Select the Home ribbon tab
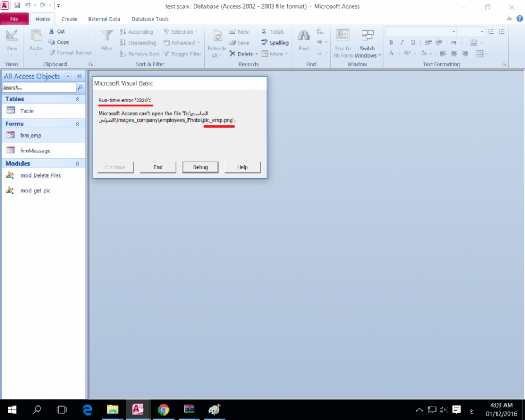The image size is (525, 420). (x=43, y=19)
